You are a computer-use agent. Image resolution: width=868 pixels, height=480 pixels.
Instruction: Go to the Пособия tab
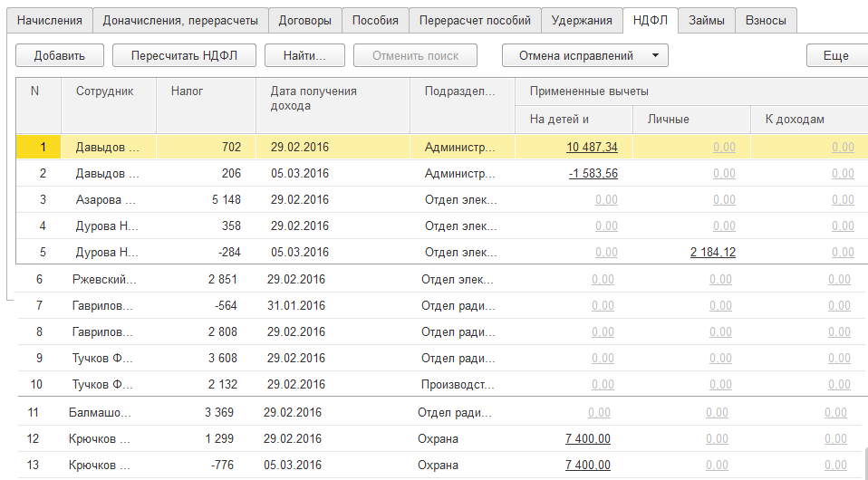pos(374,20)
